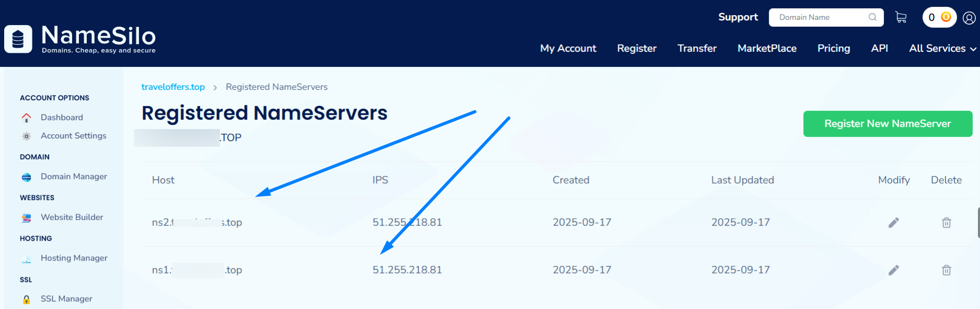Select the ns2 host name cell

point(197,222)
